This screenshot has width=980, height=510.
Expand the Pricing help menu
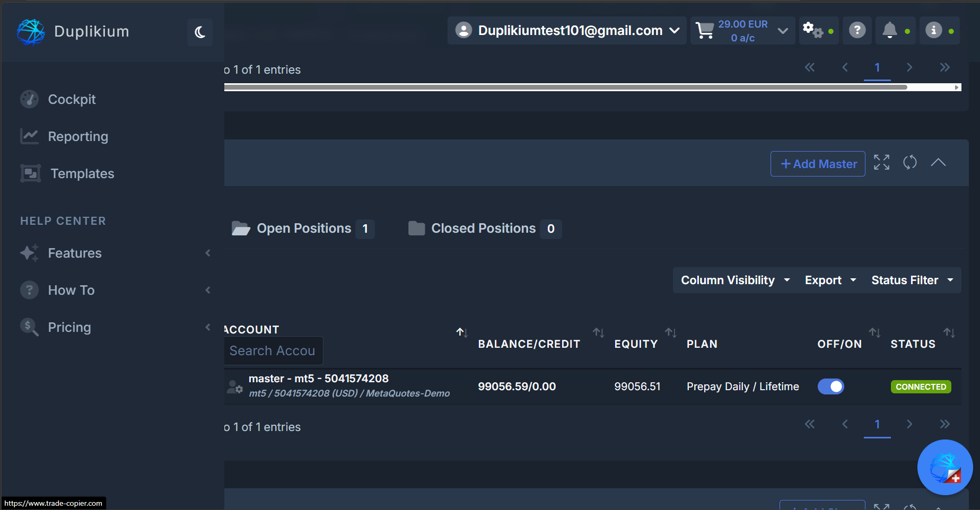click(115, 327)
